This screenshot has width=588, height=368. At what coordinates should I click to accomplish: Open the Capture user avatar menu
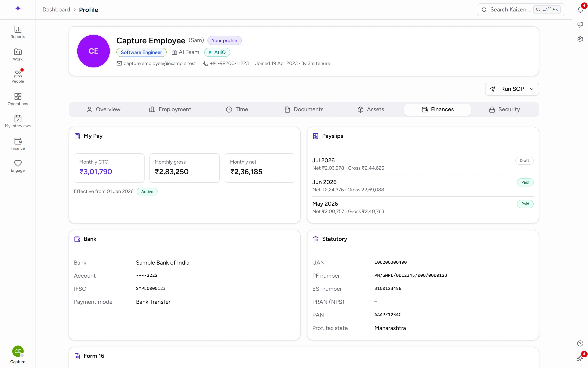(x=18, y=355)
